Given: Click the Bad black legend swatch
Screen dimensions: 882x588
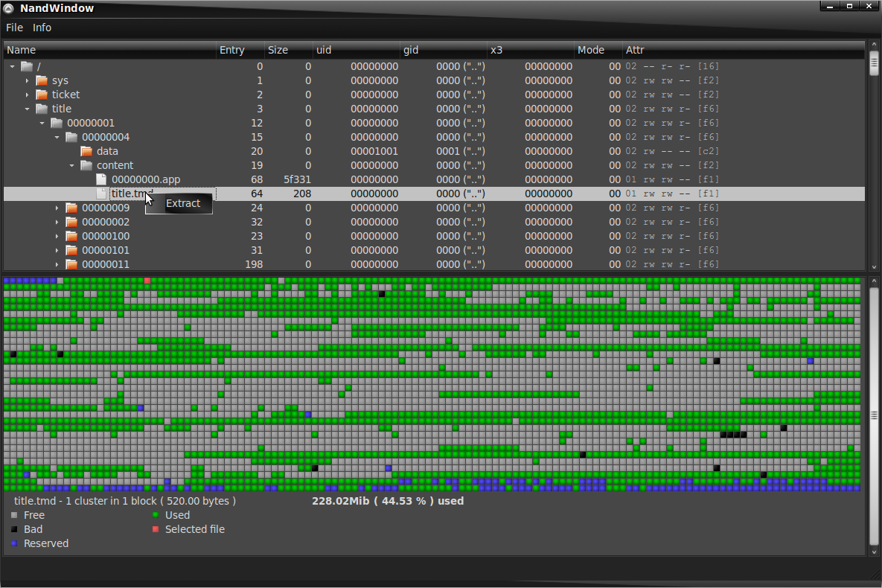Looking at the screenshot, I should tap(14, 529).
